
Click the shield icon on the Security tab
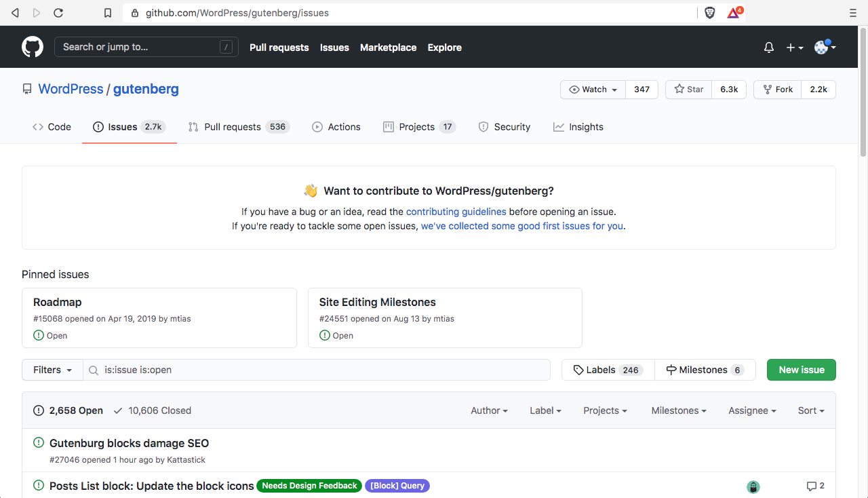click(484, 127)
